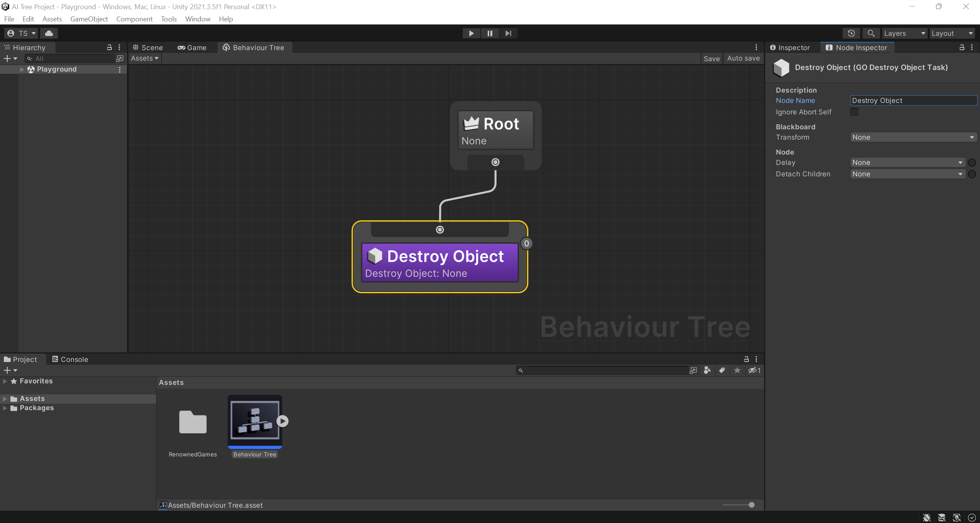Toggle hidden packages visibility icon
980x523 pixels.
[754, 370]
